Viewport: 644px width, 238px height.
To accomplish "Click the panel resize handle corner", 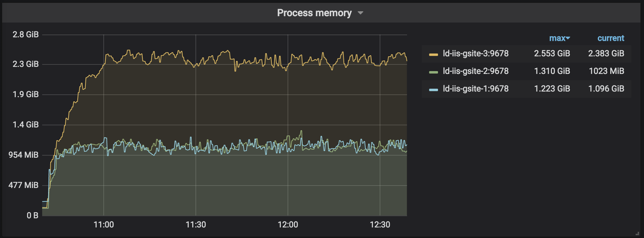I will point(637,233).
